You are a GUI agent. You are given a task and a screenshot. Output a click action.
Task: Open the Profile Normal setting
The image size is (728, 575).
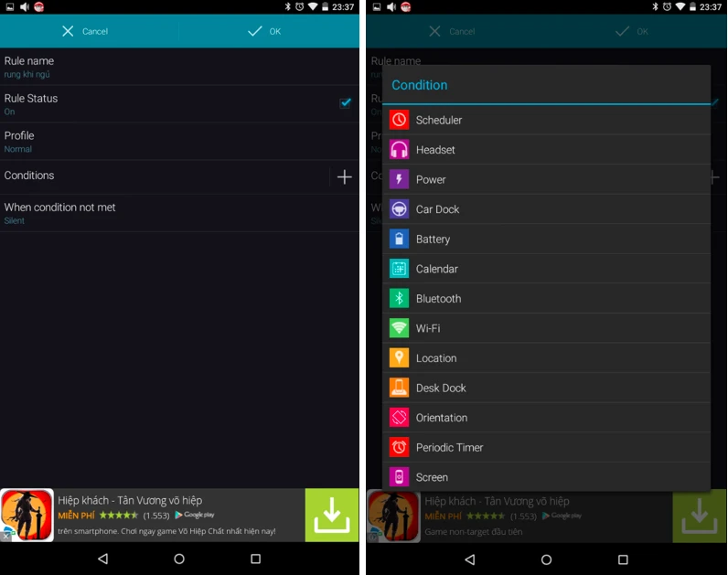coord(179,142)
